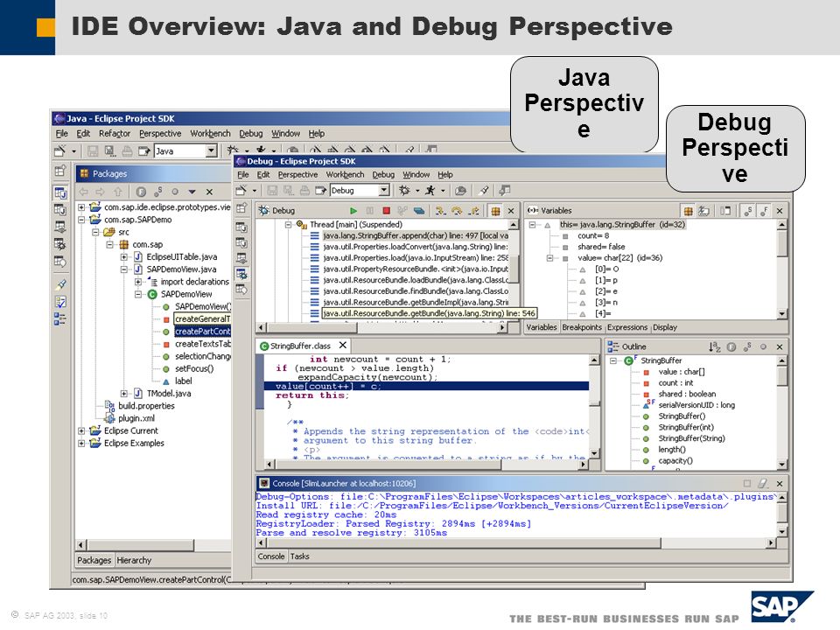Screen dimensions: 840x630
Task: Click the Outline fast view icon in Java window sidebar
Action: click(x=60, y=319)
